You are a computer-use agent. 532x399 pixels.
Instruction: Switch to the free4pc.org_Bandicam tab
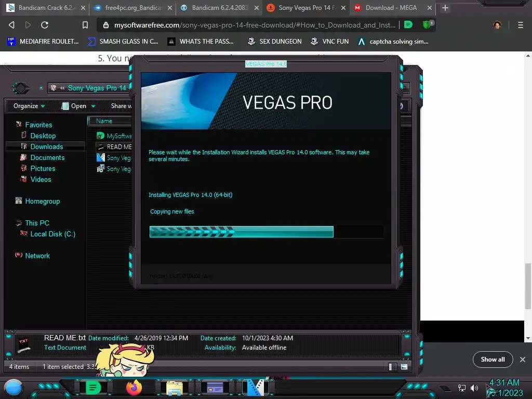pyautogui.click(x=133, y=8)
